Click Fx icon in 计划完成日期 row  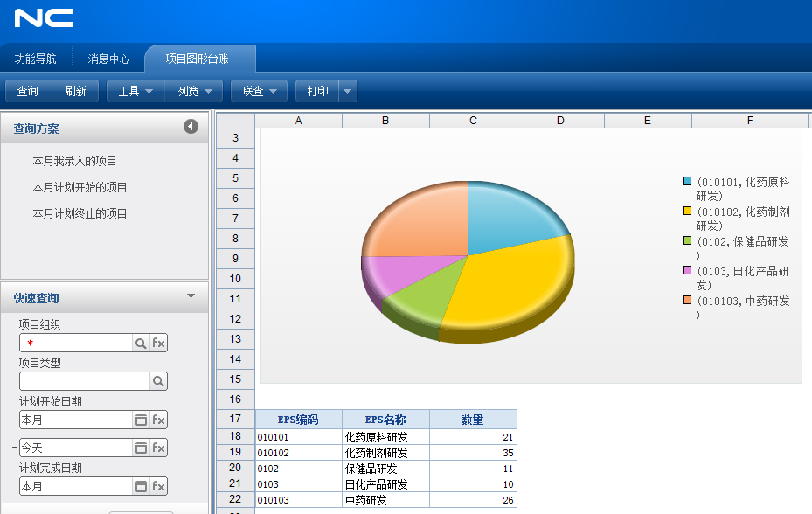[158, 486]
